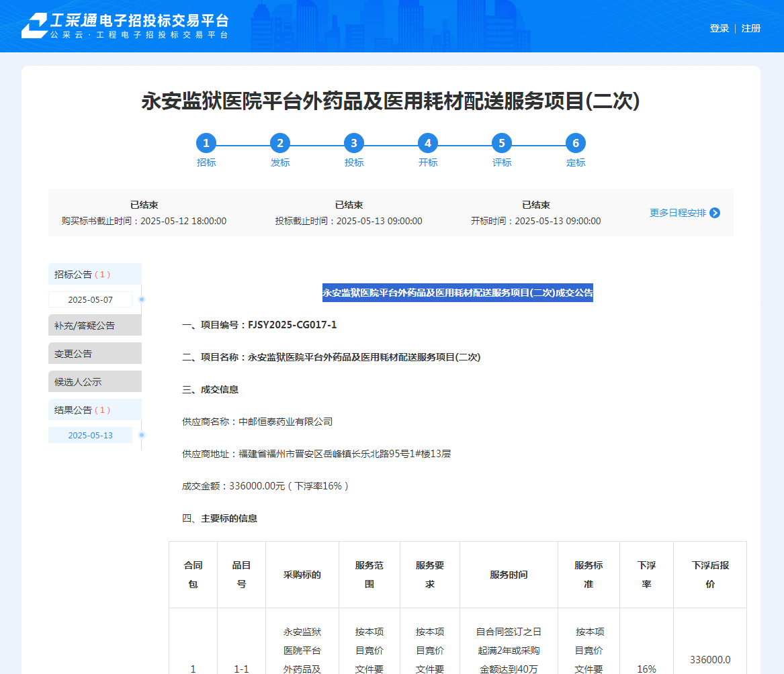The width and height of the screenshot is (784, 674).
Task: Select step 1 招标 circle
Action: click(x=206, y=144)
